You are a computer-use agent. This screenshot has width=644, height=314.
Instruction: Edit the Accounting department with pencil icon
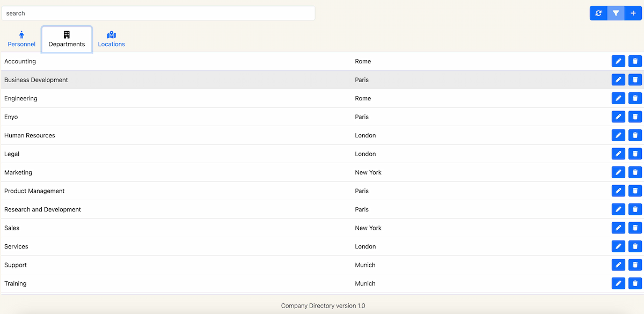coord(618,61)
